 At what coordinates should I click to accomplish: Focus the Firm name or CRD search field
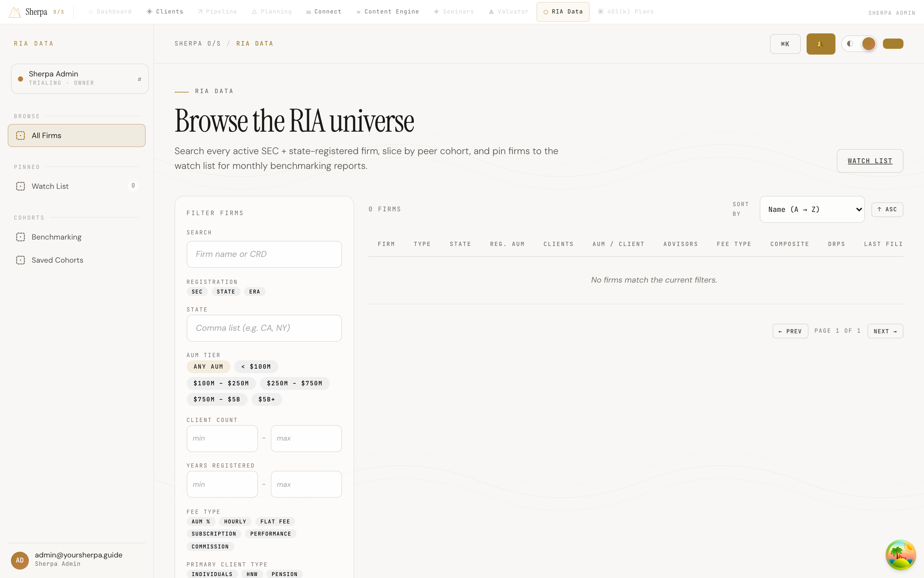pos(264,254)
